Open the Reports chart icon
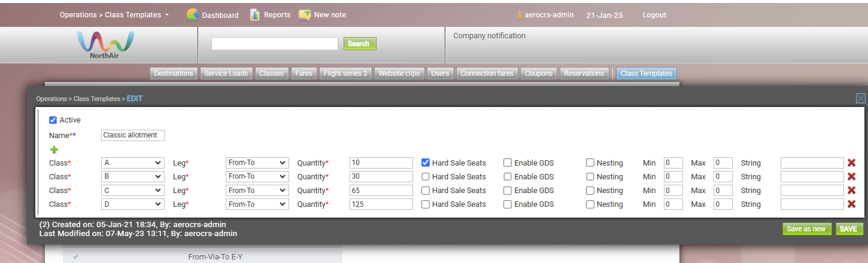 click(x=255, y=15)
